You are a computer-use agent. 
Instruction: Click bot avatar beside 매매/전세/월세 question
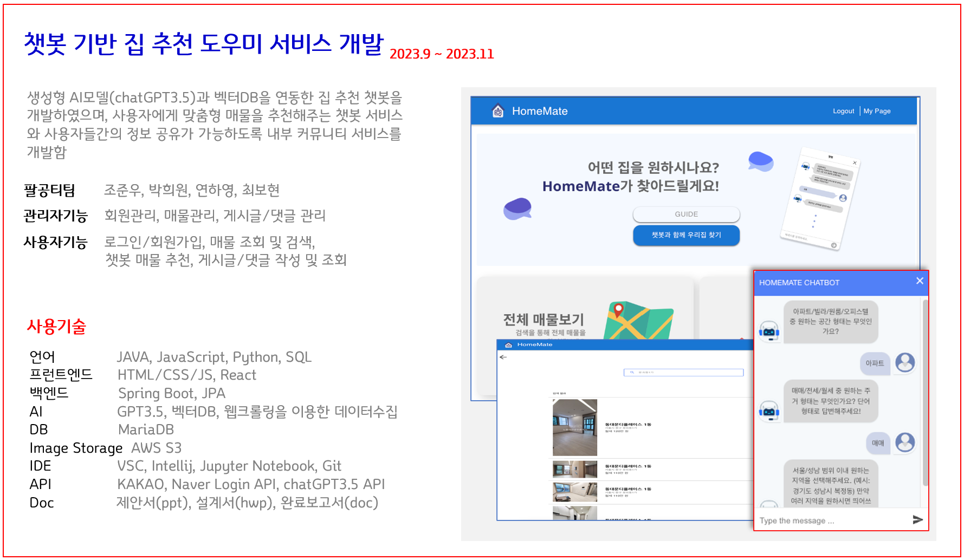pyautogui.click(x=769, y=411)
